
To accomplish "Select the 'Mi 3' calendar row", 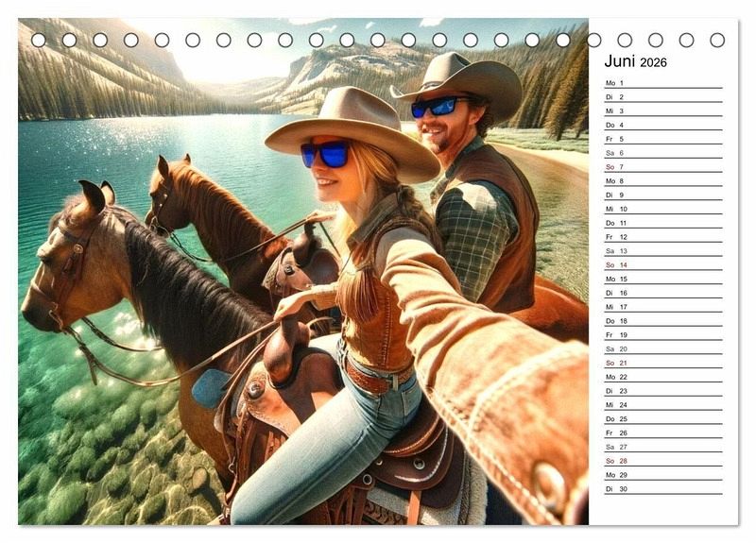I will 663,110.
